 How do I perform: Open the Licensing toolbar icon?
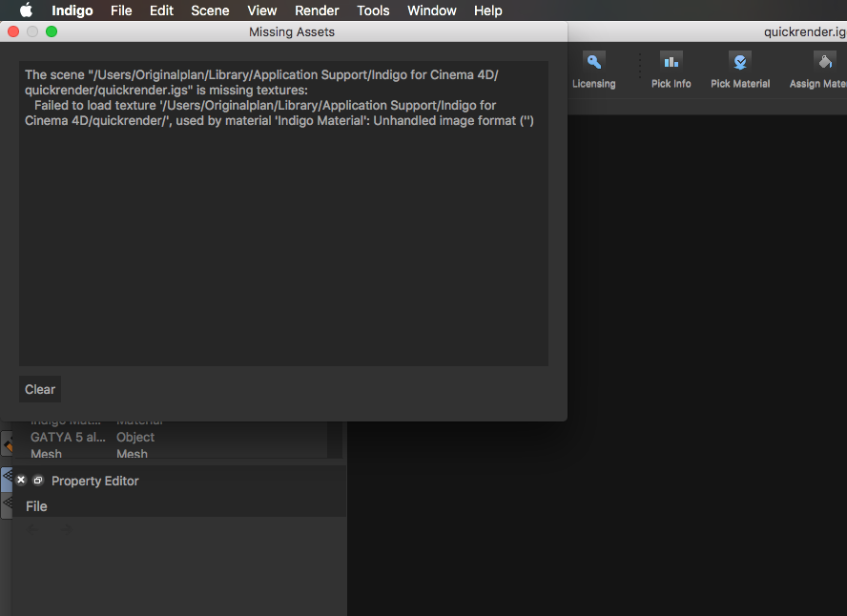pos(593,70)
